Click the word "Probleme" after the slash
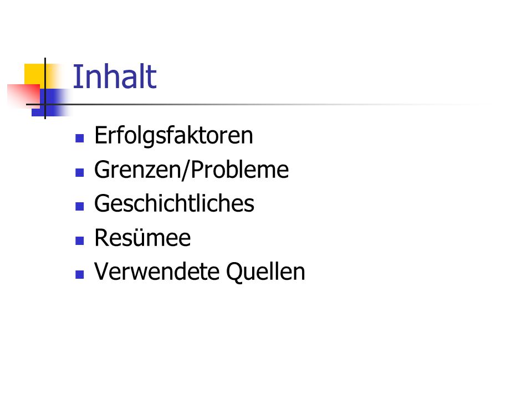This screenshot has height=399, width=532. click(x=240, y=169)
